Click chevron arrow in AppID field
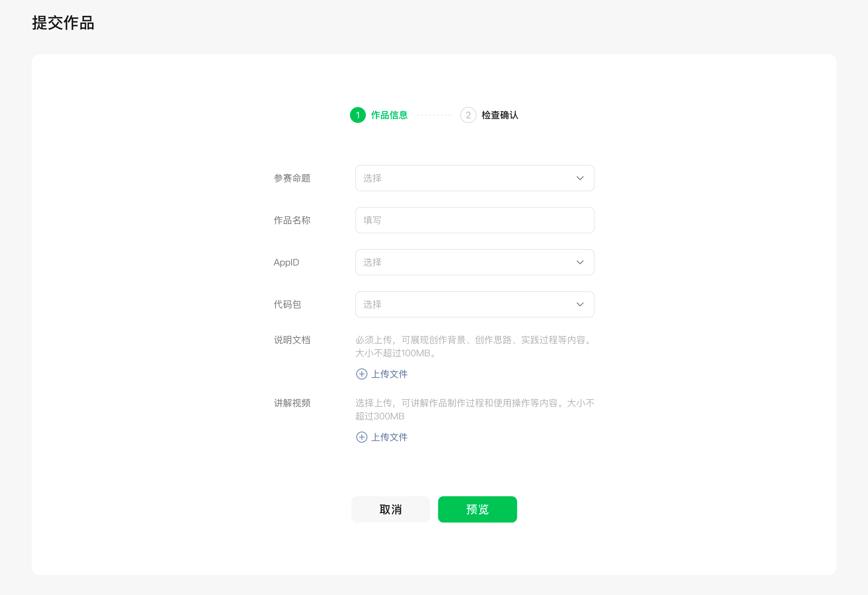 [x=580, y=262]
